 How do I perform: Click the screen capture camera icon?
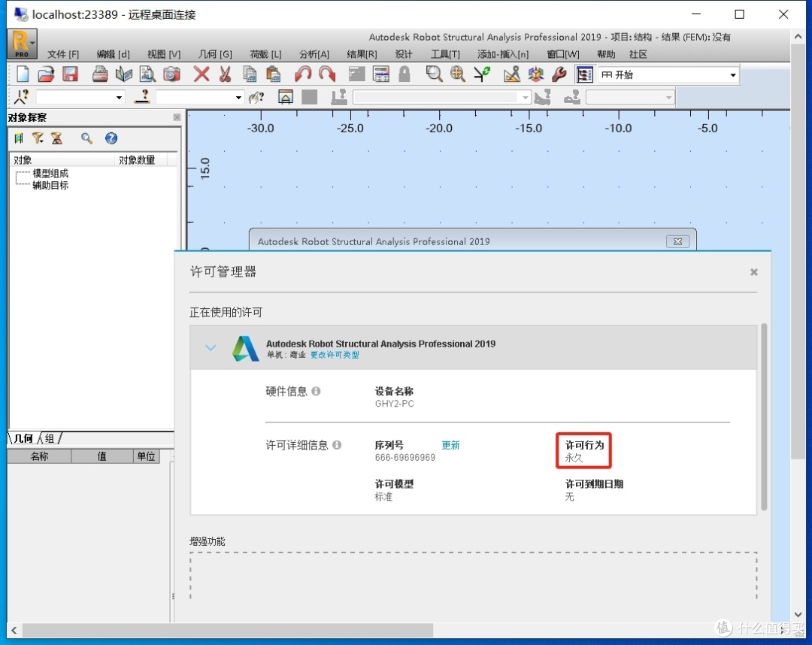point(172,74)
